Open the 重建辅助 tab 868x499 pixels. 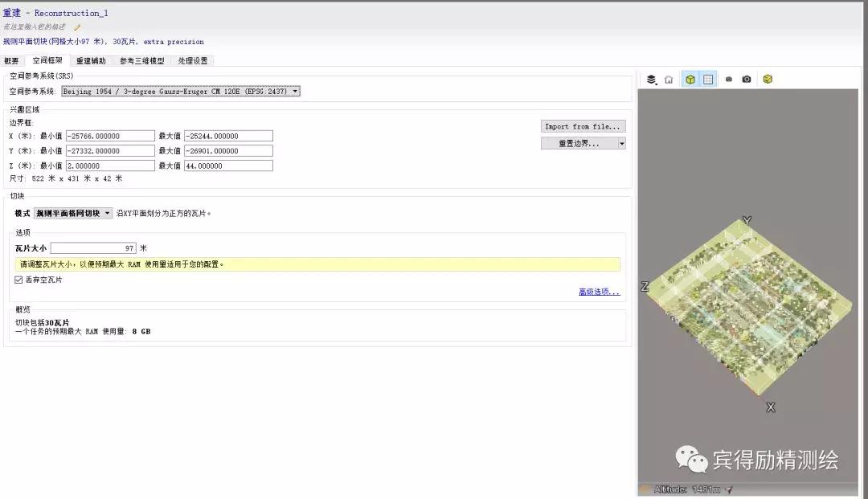pyautogui.click(x=91, y=61)
